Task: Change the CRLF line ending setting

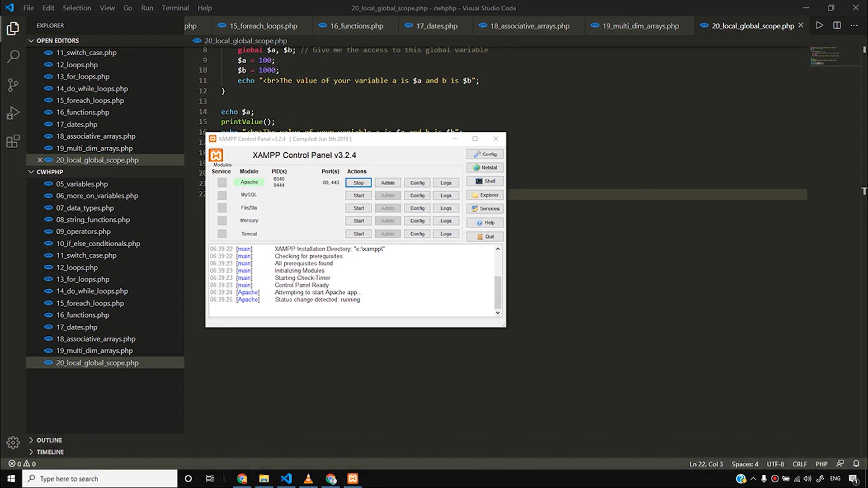Action: click(799, 464)
